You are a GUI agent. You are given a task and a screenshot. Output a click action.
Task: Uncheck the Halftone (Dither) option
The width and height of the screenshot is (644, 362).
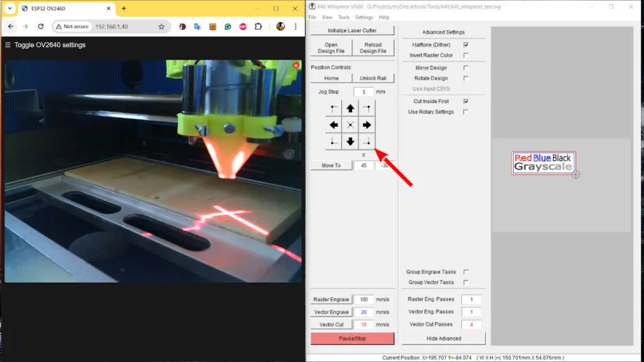[x=466, y=45]
